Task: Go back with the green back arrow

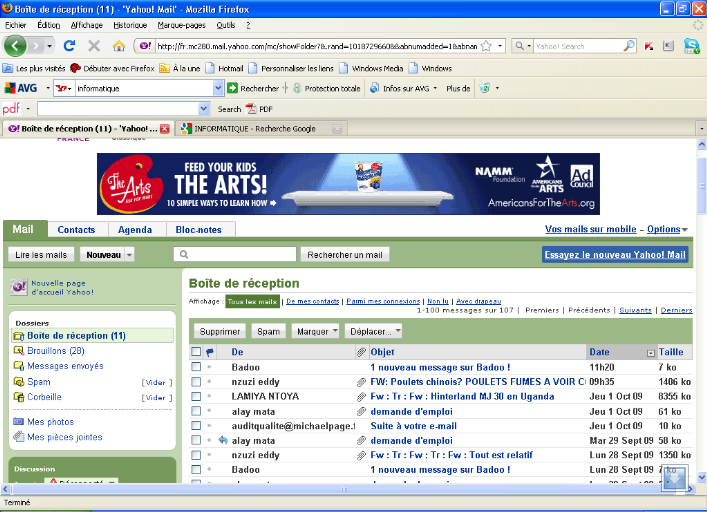Action: click(15, 46)
